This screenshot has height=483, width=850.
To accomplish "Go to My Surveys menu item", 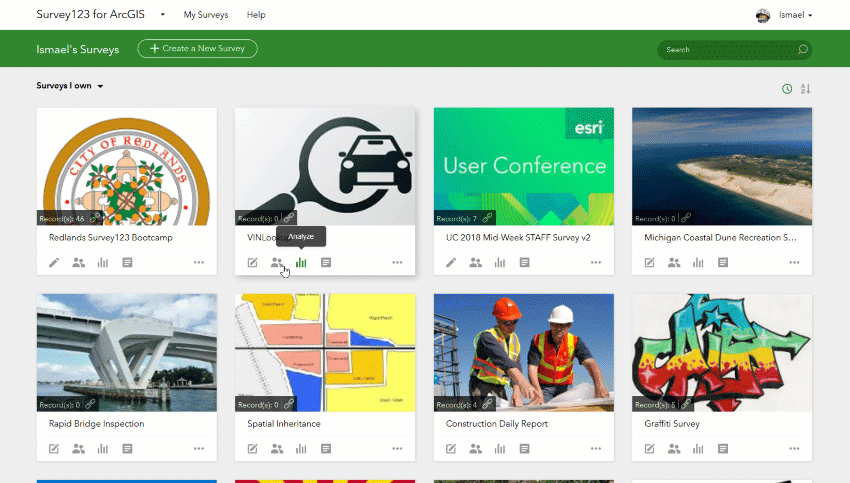I will coord(205,15).
